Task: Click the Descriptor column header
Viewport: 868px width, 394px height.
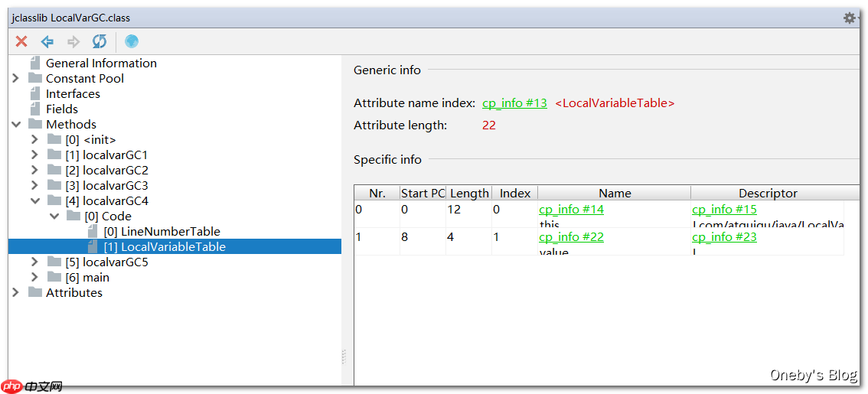Action: 768,194
